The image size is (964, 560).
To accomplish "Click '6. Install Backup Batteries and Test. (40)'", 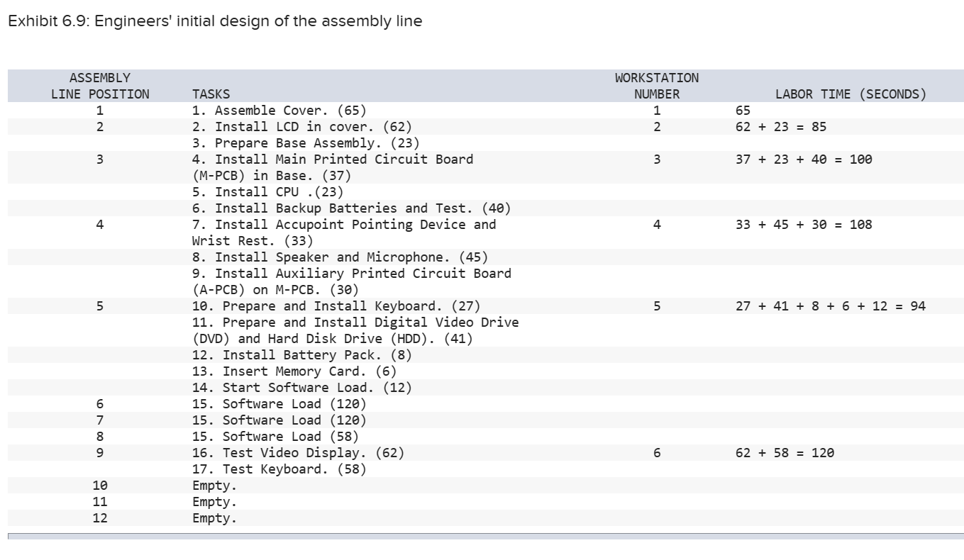I will (352, 208).
